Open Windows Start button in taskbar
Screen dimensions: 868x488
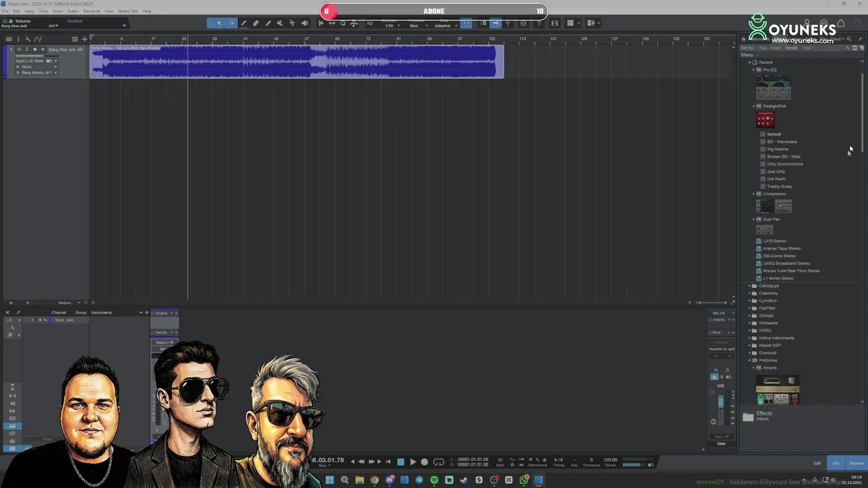click(x=330, y=480)
